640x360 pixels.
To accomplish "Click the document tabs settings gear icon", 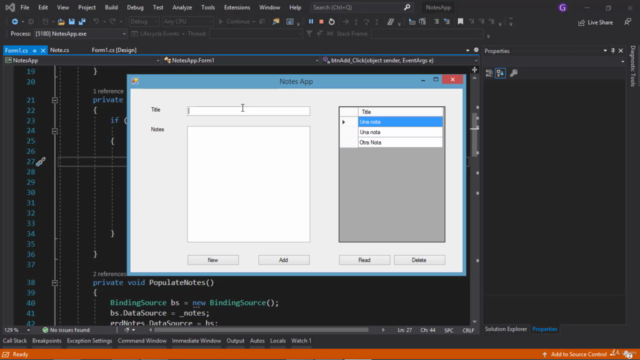I will [476, 50].
